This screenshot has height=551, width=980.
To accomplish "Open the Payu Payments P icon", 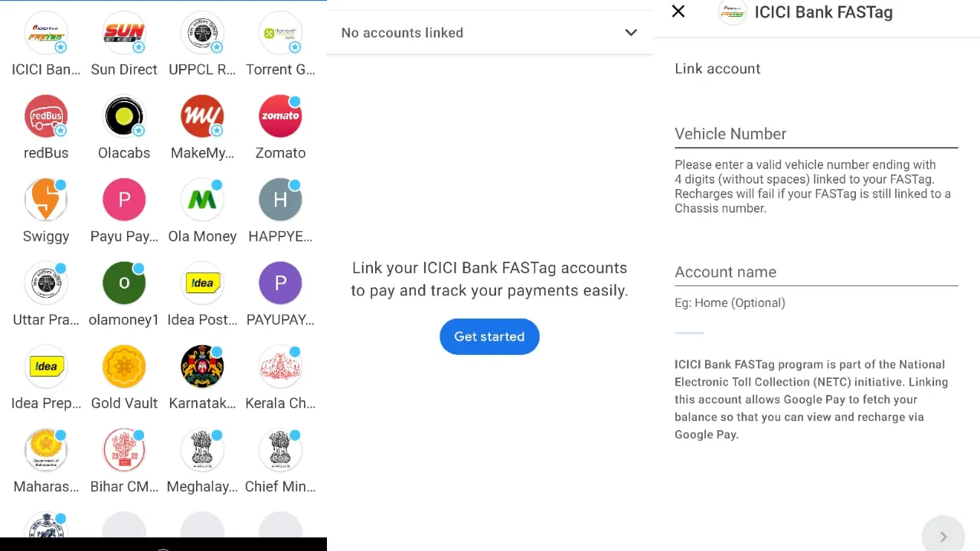I will coord(124,200).
